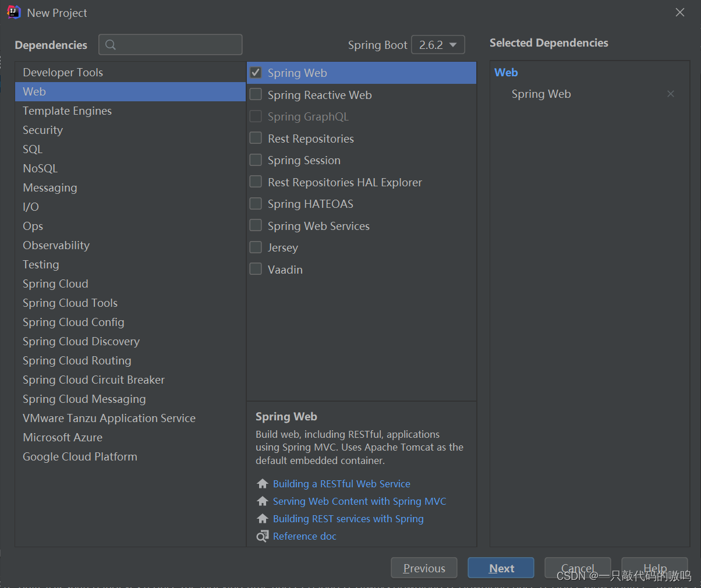Click the Reference doc icon
Screen dimensions: 701x588
[263, 536]
